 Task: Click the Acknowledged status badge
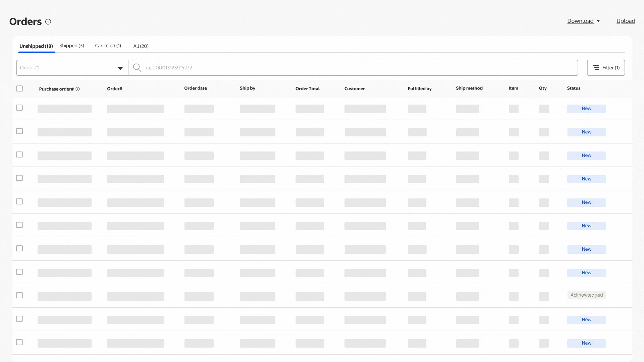[x=586, y=295]
